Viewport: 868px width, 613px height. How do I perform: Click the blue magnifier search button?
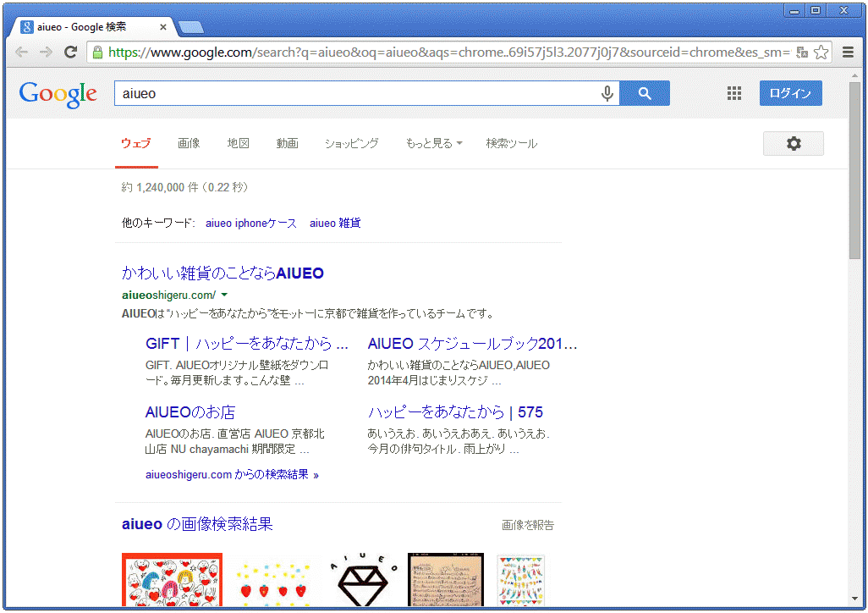645,93
